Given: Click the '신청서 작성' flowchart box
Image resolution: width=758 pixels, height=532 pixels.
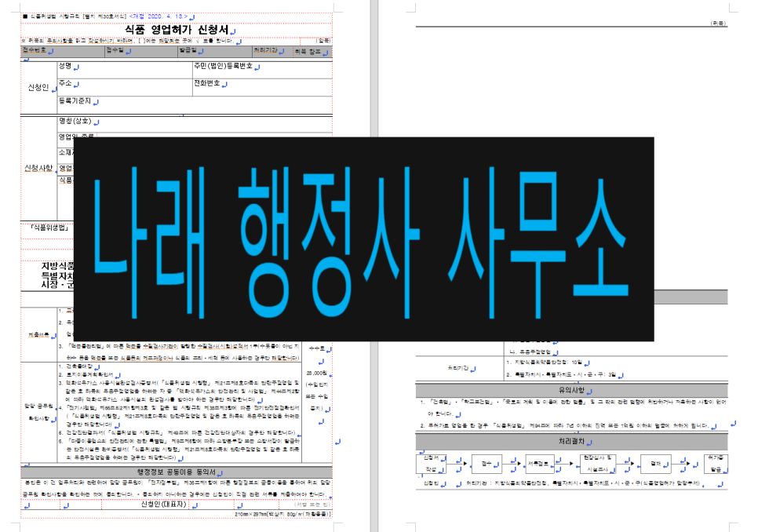Looking at the screenshot, I should click(x=432, y=464).
